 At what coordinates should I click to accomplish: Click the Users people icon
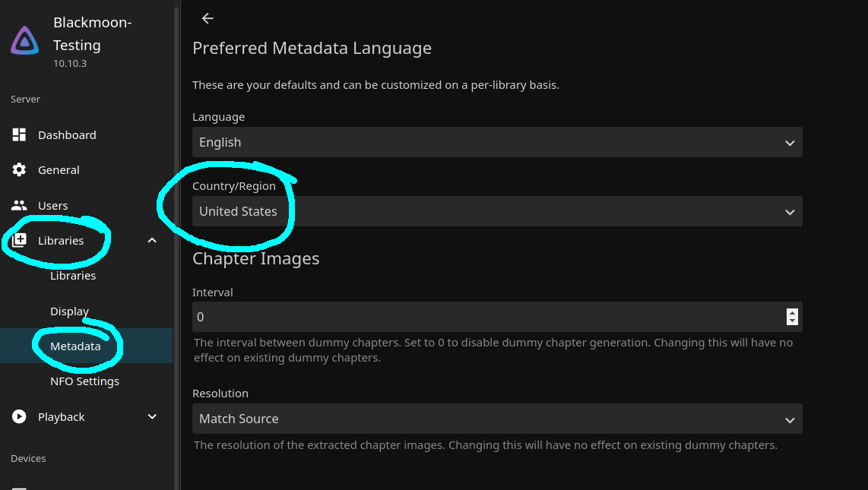click(20, 205)
